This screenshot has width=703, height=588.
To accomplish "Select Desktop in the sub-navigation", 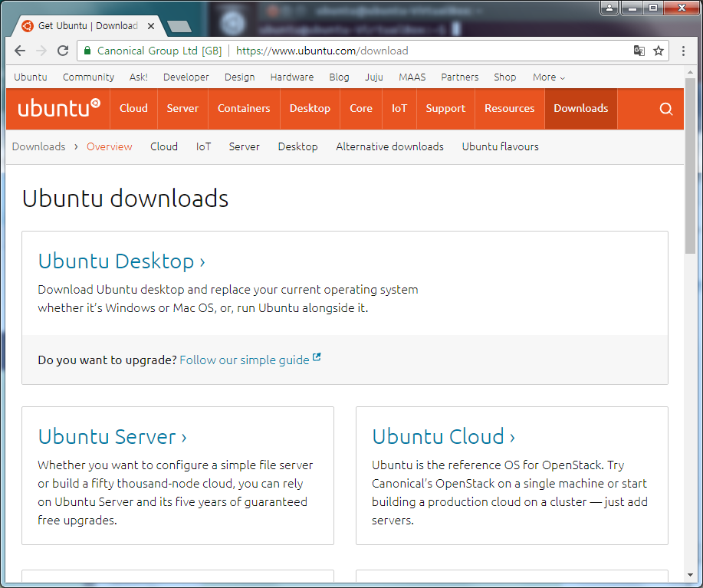I will point(297,146).
